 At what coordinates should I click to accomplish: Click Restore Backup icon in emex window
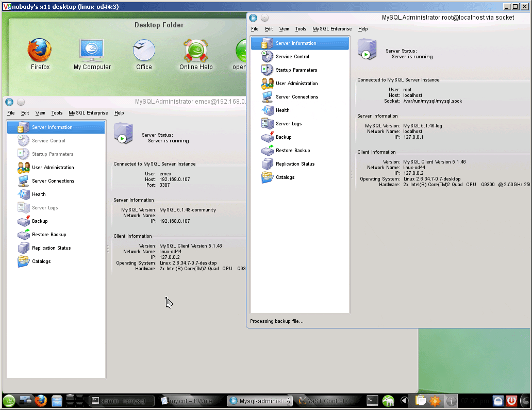coord(23,235)
